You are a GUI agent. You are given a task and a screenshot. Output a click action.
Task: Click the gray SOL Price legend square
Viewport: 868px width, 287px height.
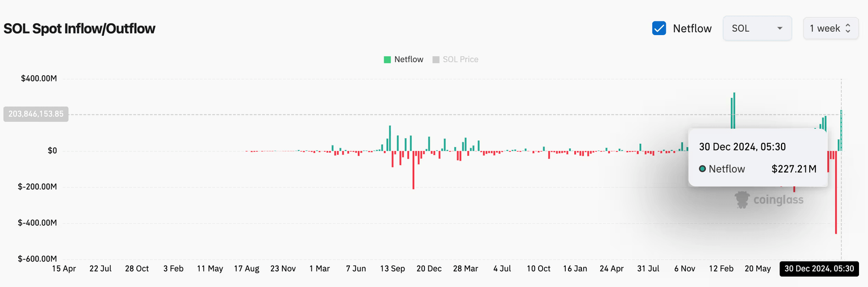[x=436, y=59]
